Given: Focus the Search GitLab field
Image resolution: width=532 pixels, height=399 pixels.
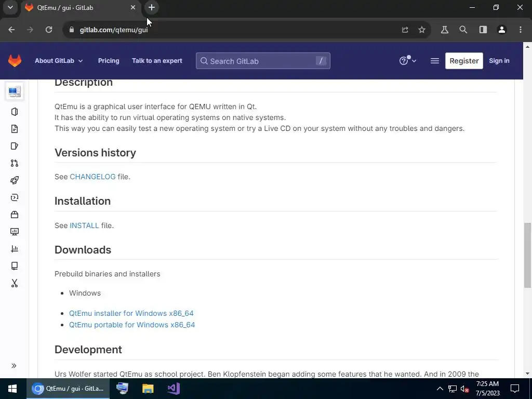Looking at the screenshot, I should 263,61.
